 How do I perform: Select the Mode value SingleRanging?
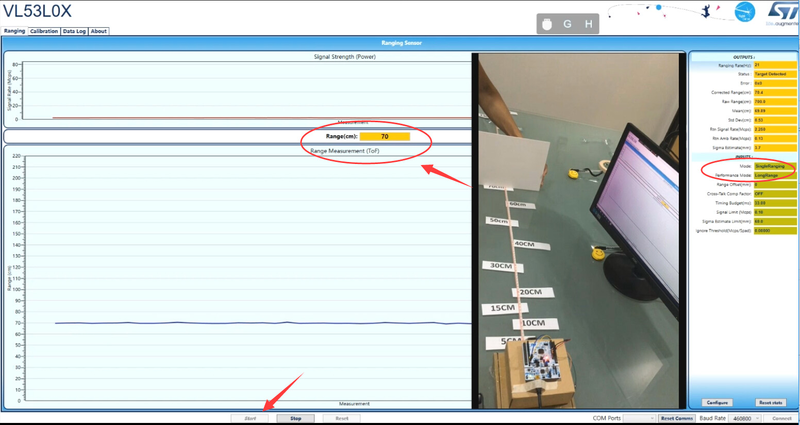pyautogui.click(x=774, y=166)
